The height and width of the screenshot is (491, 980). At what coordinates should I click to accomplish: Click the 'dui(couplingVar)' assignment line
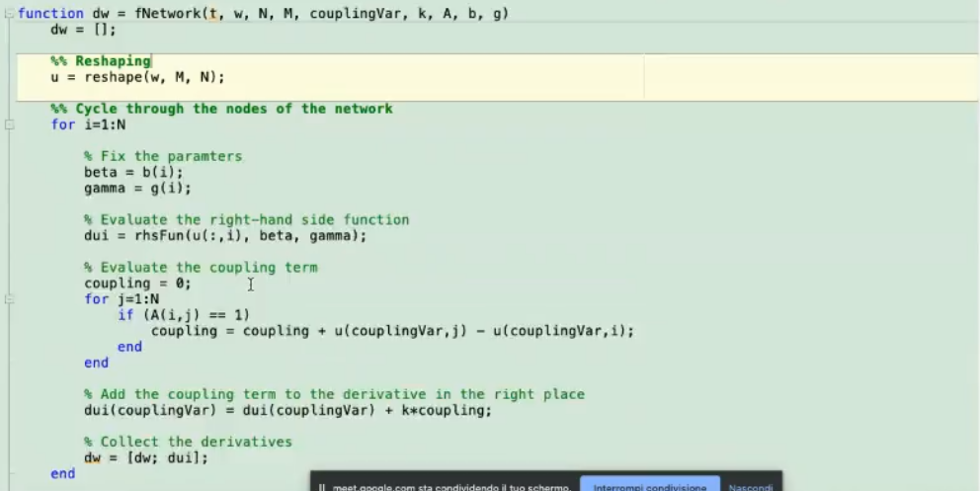286,410
